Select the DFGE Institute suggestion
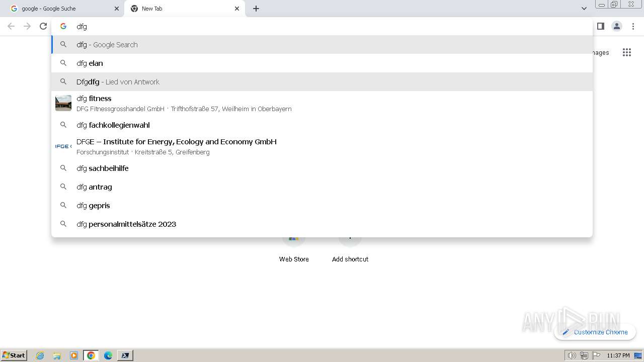This screenshot has height=362, width=644. (x=322, y=147)
